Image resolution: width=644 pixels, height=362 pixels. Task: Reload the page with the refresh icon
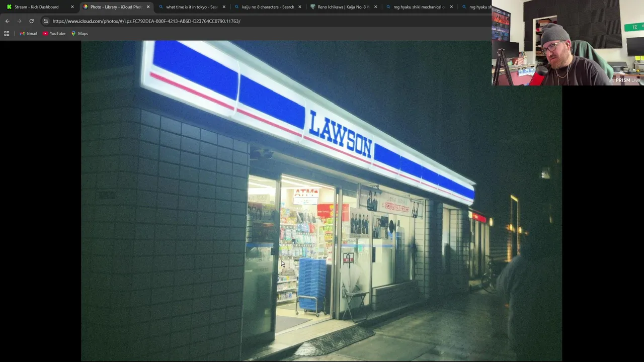[x=31, y=21]
